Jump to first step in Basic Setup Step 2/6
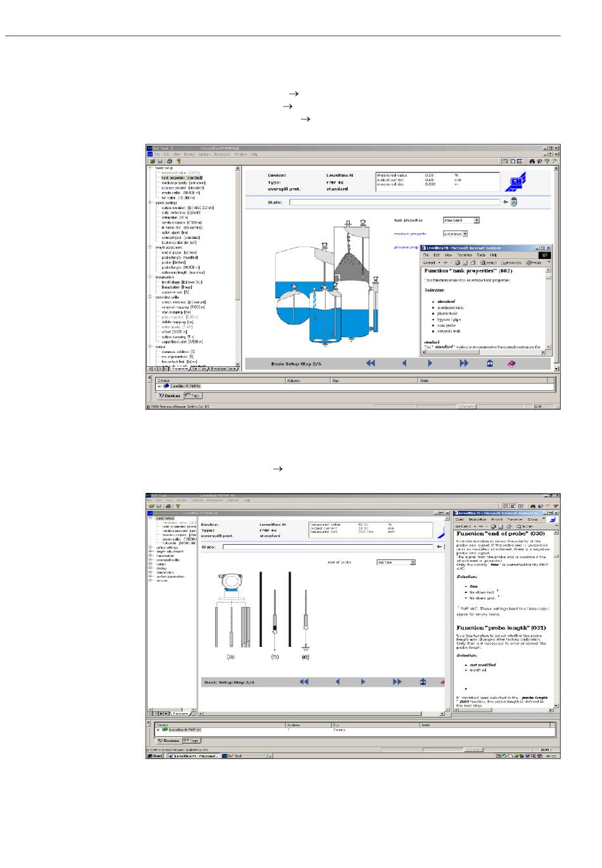 [x=371, y=363]
